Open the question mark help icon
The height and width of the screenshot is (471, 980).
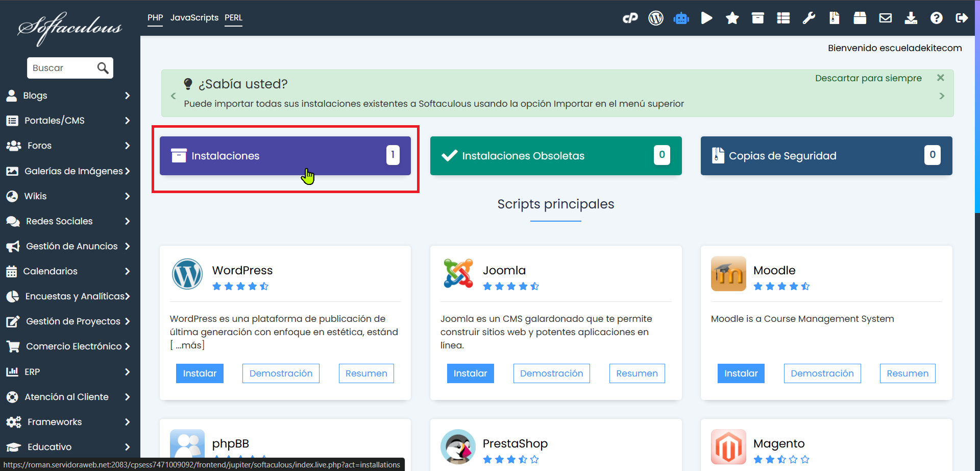[x=937, y=18]
